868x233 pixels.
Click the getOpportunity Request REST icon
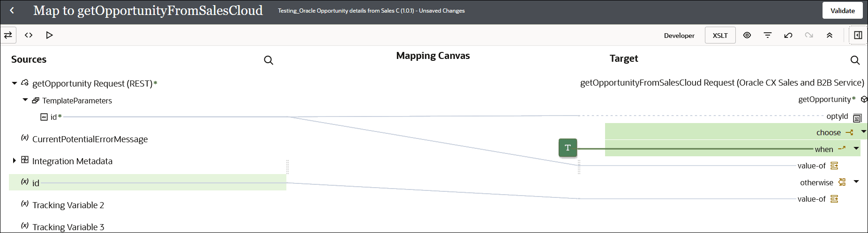25,83
